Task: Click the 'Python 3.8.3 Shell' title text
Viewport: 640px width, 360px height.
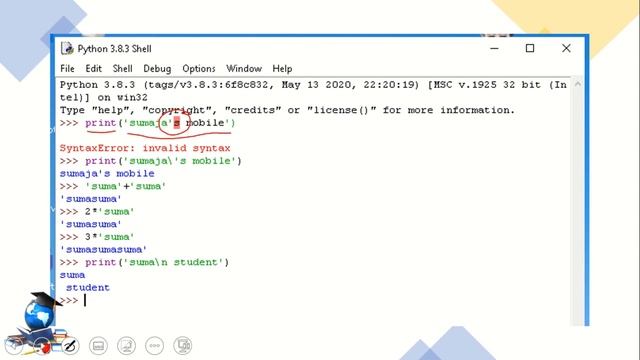Action: 114,49
